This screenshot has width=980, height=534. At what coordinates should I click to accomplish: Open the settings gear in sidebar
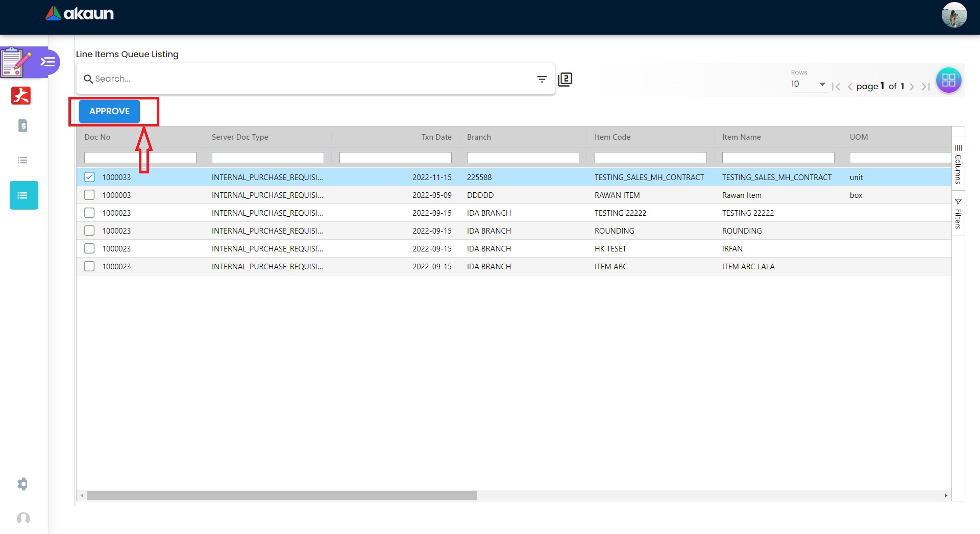tap(22, 484)
